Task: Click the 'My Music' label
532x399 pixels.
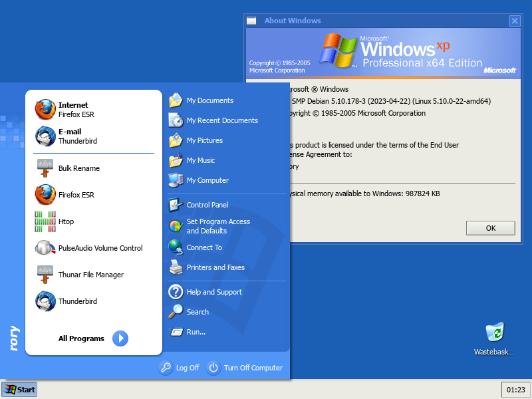Action: [x=201, y=160]
